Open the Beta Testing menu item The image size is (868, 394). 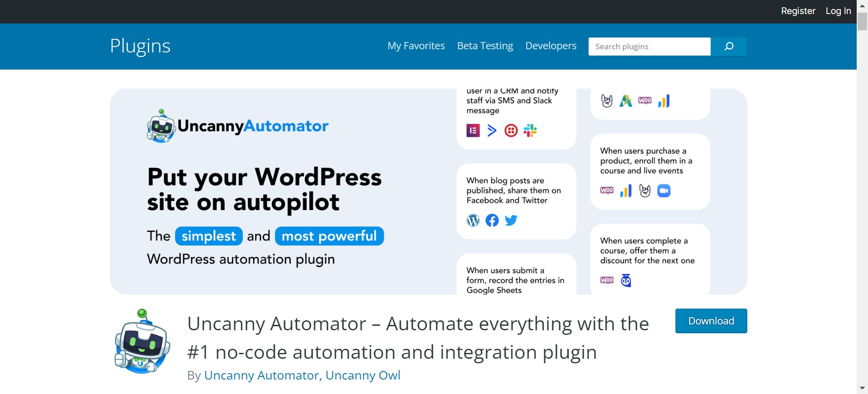point(485,46)
